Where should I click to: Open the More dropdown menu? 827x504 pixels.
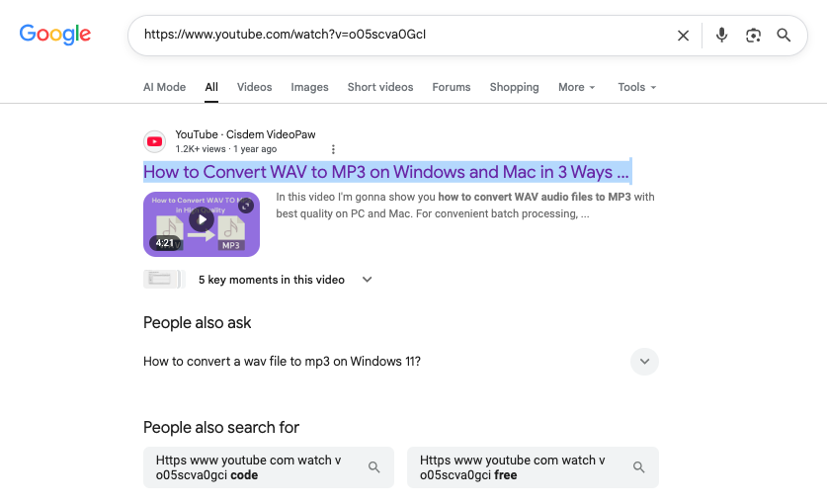click(x=576, y=87)
